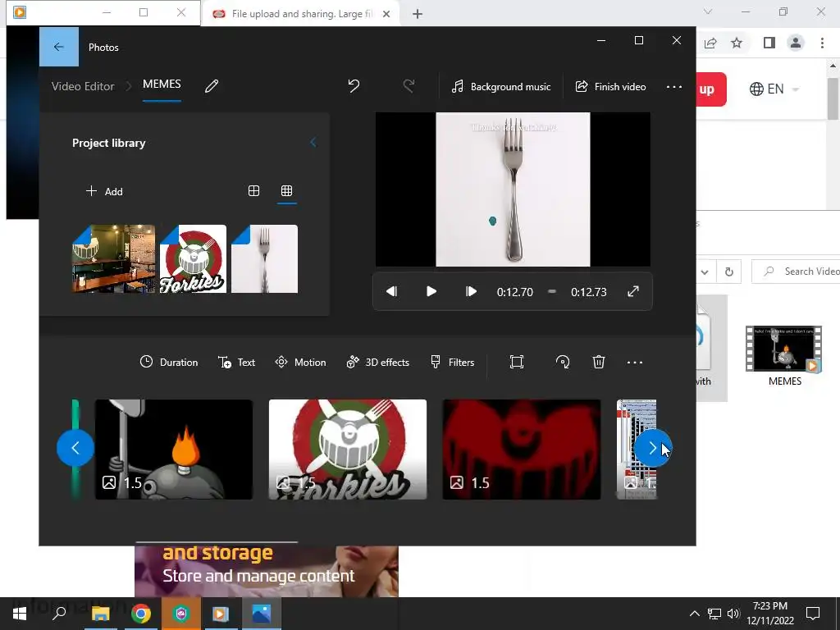Play the video preview
The image size is (840, 630).
tap(431, 291)
